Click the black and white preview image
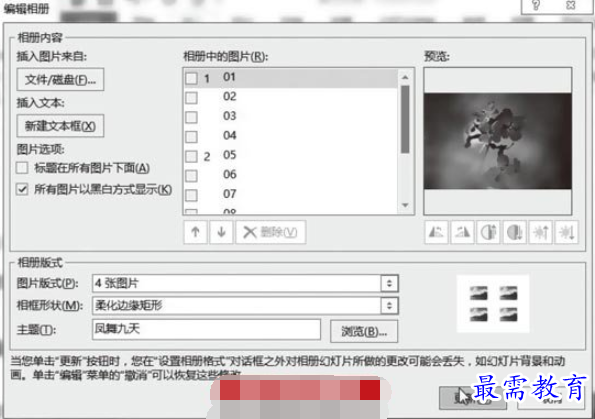Screen dimensions: 595x419 pos(497,141)
